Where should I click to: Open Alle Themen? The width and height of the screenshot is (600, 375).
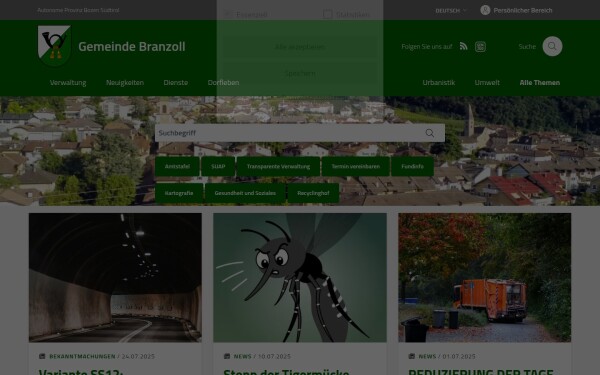point(540,83)
